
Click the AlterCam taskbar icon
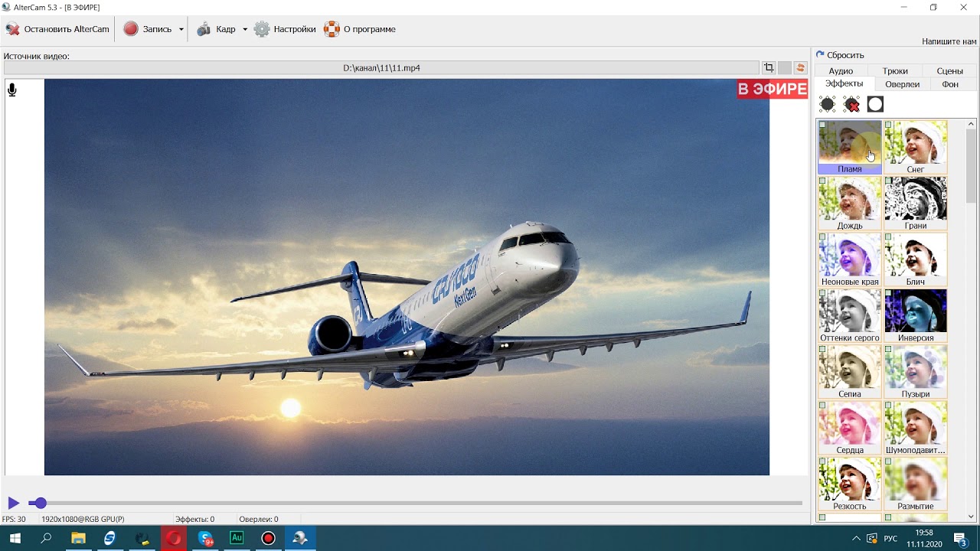tap(300, 538)
